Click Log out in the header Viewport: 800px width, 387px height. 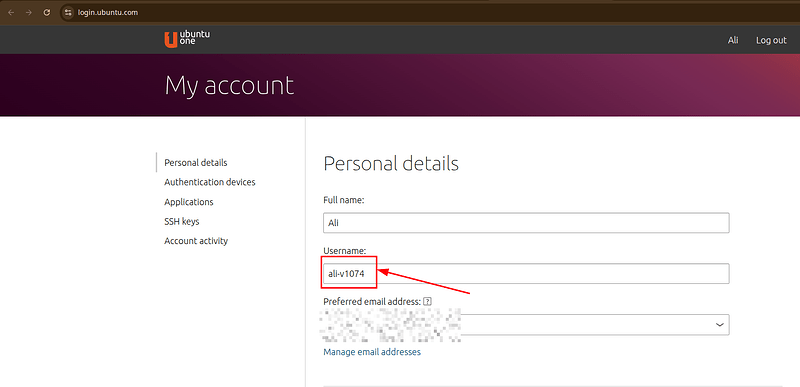point(771,40)
